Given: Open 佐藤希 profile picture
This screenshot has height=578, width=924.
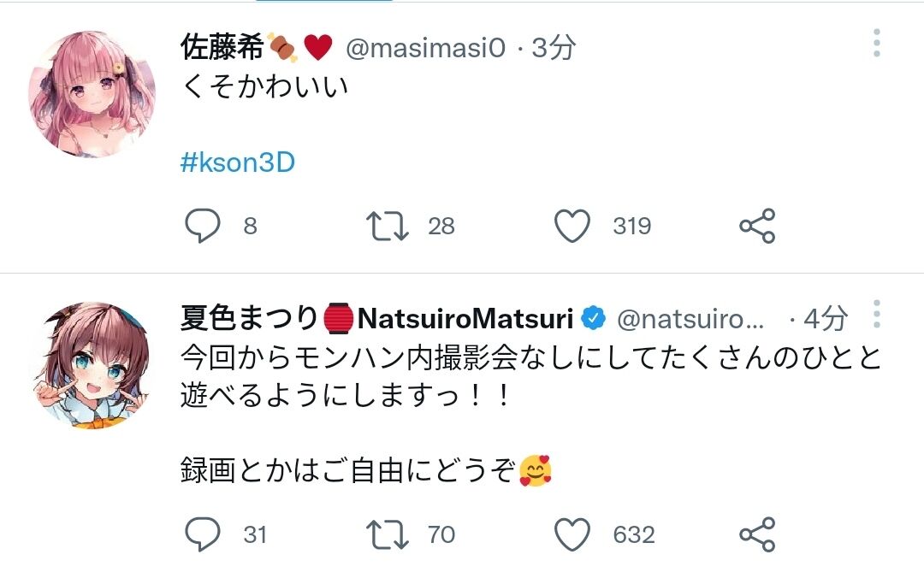Looking at the screenshot, I should coord(92,94).
